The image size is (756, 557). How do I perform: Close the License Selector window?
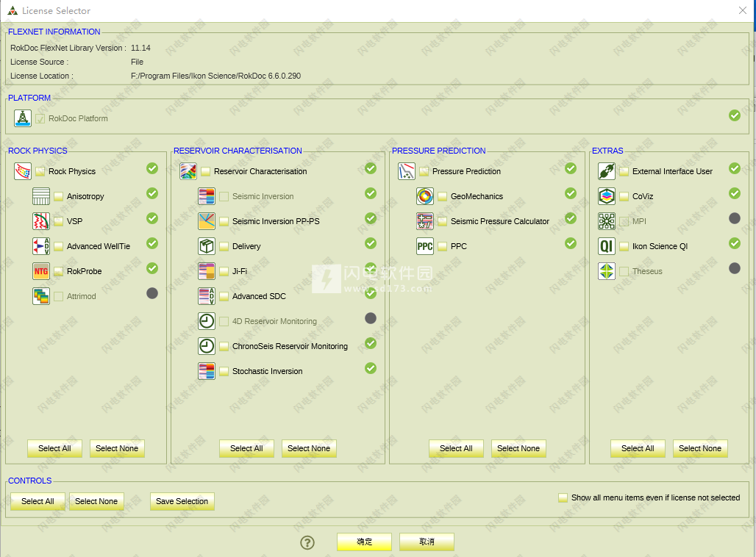point(743,10)
